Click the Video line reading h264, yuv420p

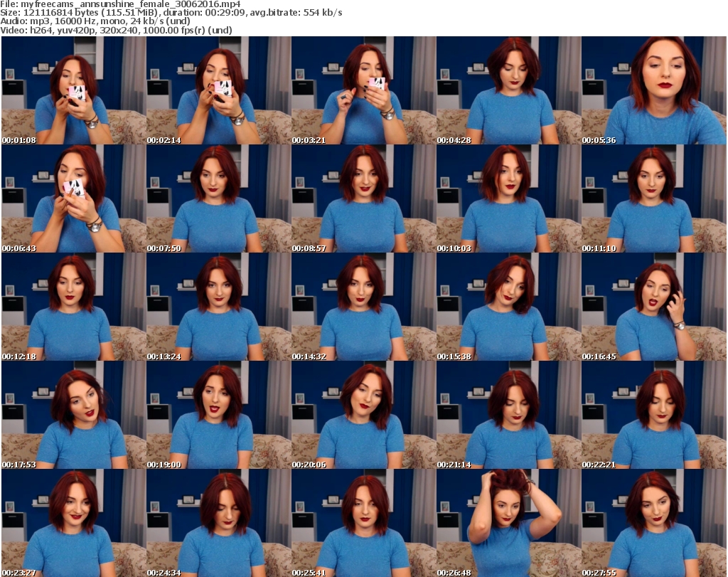(x=116, y=30)
